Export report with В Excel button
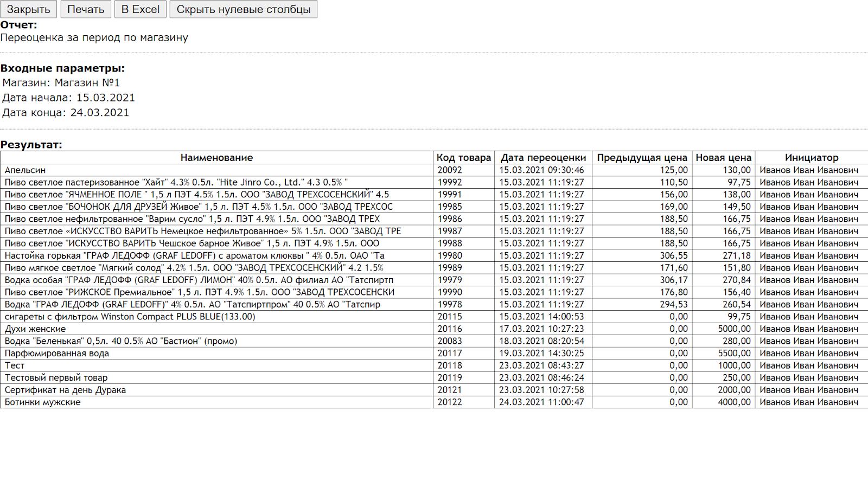 [x=140, y=9]
